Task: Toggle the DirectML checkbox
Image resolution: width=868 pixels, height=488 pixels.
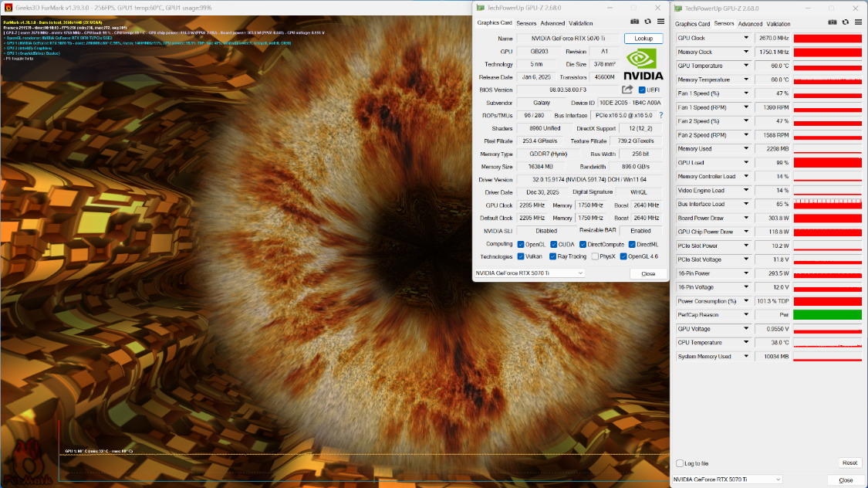Action: pyautogui.click(x=632, y=244)
